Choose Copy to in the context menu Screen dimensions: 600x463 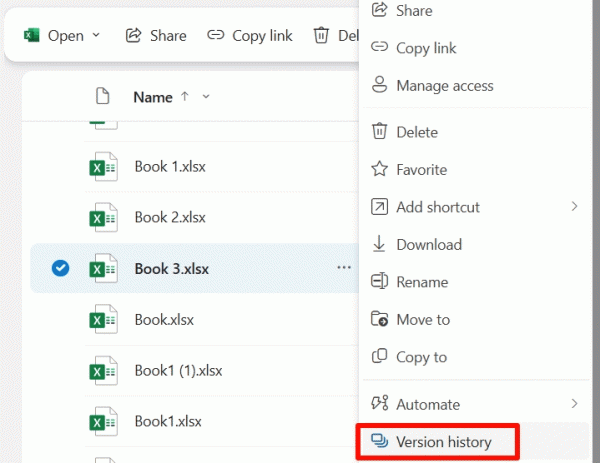click(x=421, y=357)
